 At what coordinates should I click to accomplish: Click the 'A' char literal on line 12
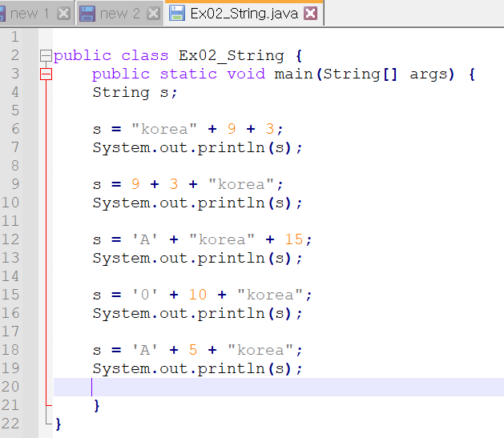(145, 240)
